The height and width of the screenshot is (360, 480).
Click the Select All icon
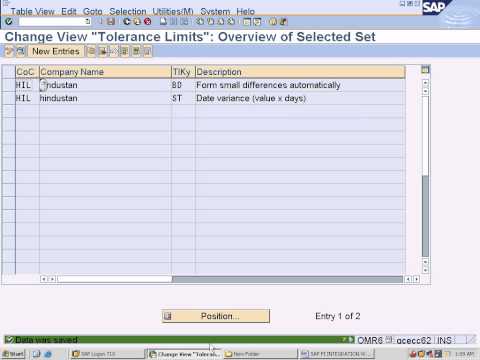tap(125, 51)
